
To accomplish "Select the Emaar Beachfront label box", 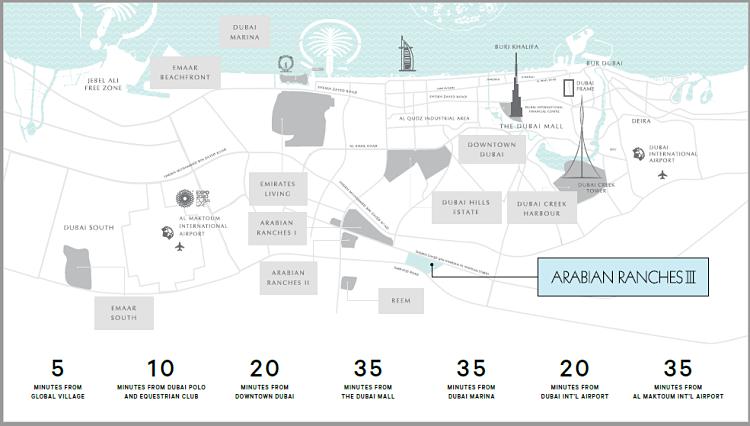I will coord(185,72).
